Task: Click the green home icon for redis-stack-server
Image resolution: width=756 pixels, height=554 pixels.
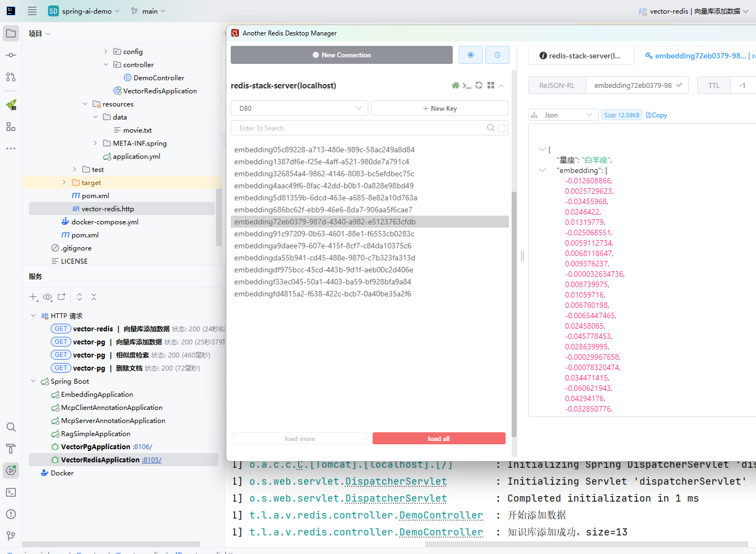Action: coord(455,86)
